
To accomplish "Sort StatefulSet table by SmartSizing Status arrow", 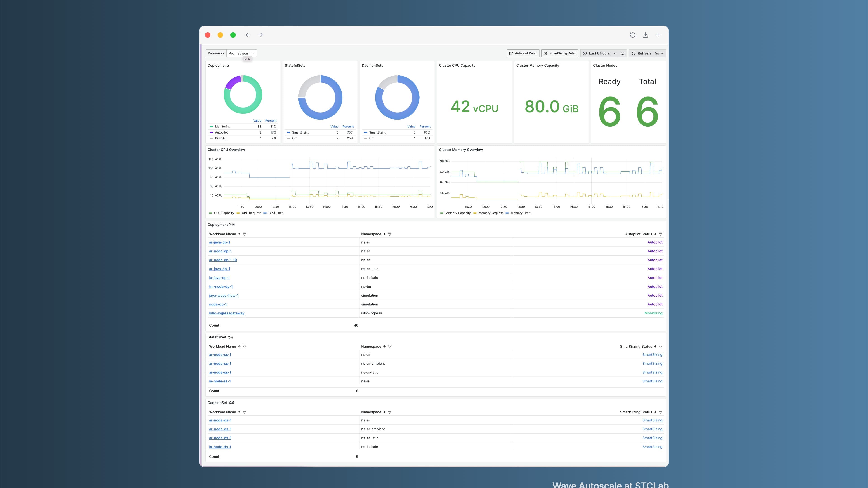I will 655,347.
